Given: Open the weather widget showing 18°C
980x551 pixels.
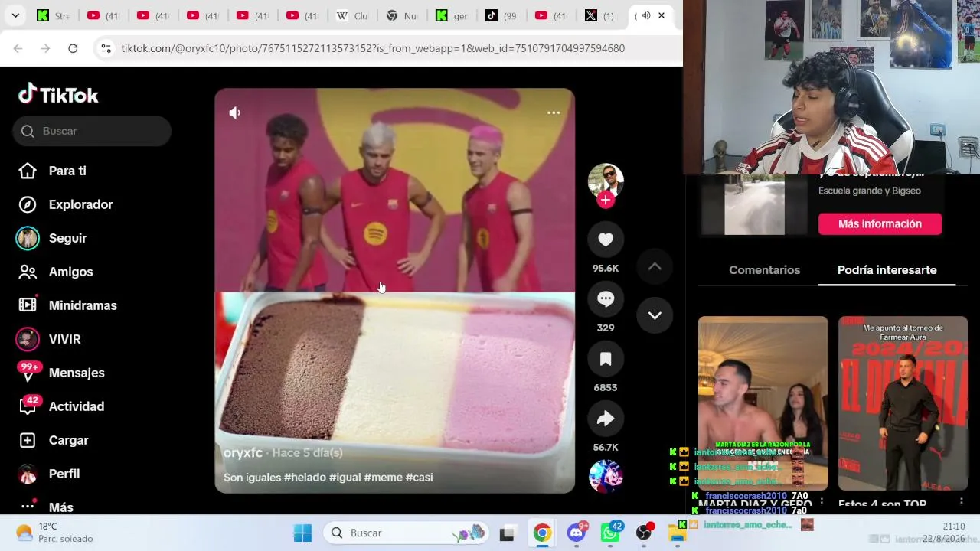Looking at the screenshot, I should 55,533.
